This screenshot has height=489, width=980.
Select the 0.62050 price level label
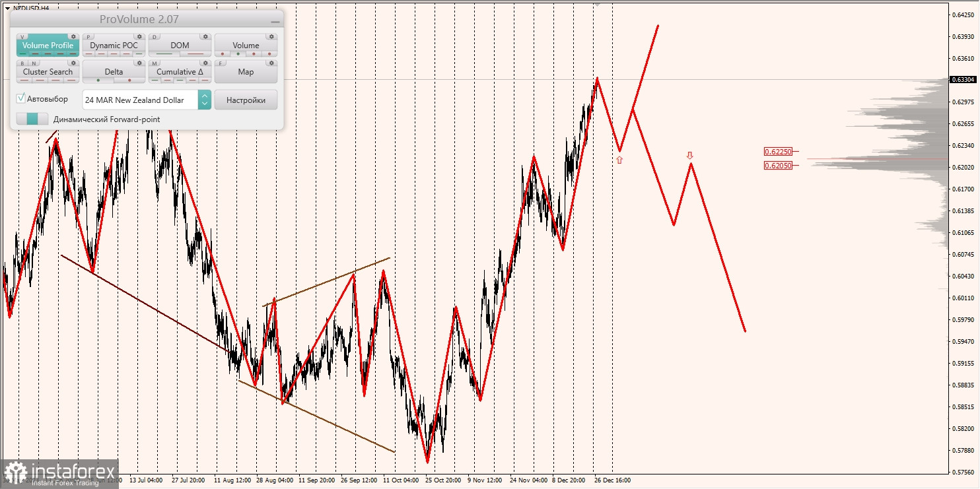point(777,165)
